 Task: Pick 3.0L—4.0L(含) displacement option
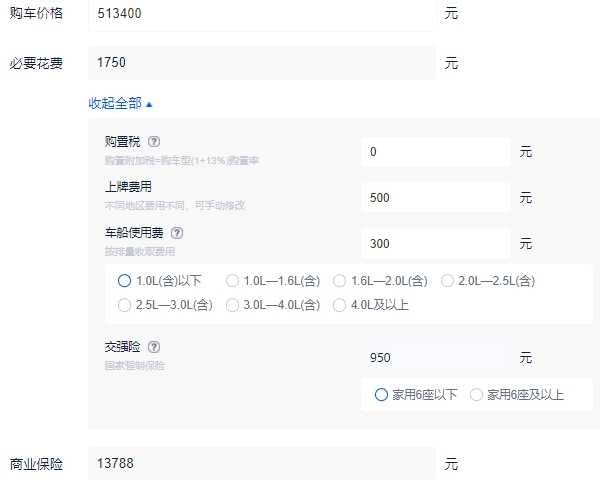[233, 305]
